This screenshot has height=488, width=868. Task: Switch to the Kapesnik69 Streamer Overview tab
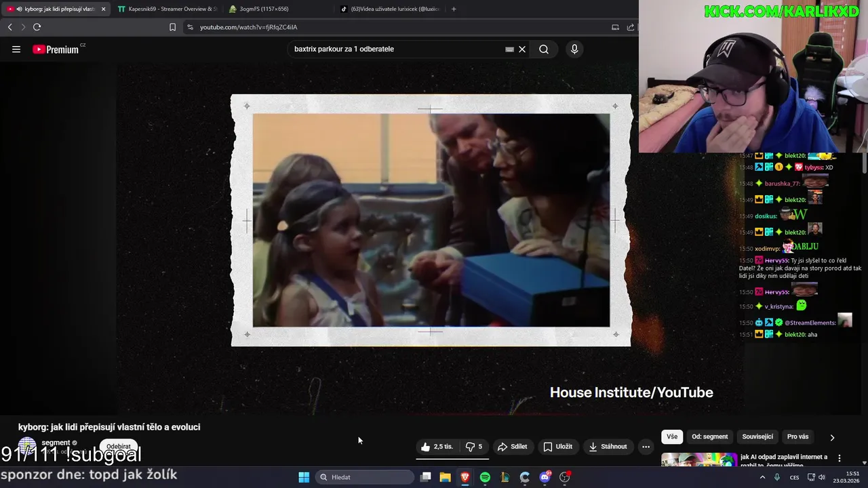pos(167,9)
